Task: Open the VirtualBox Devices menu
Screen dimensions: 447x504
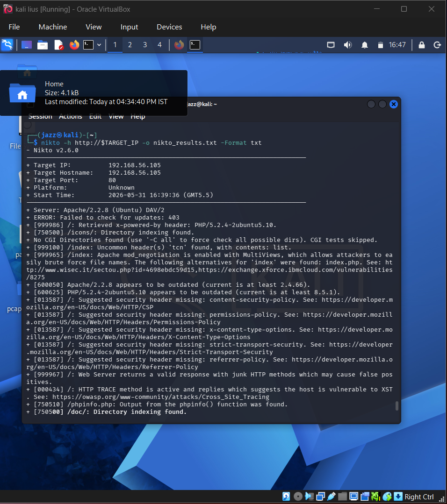Action: tap(169, 27)
